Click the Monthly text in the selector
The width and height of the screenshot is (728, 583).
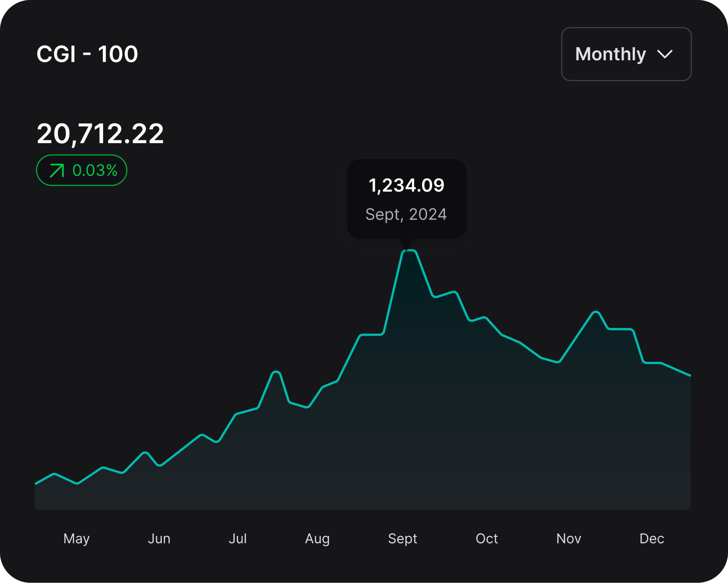click(x=610, y=54)
